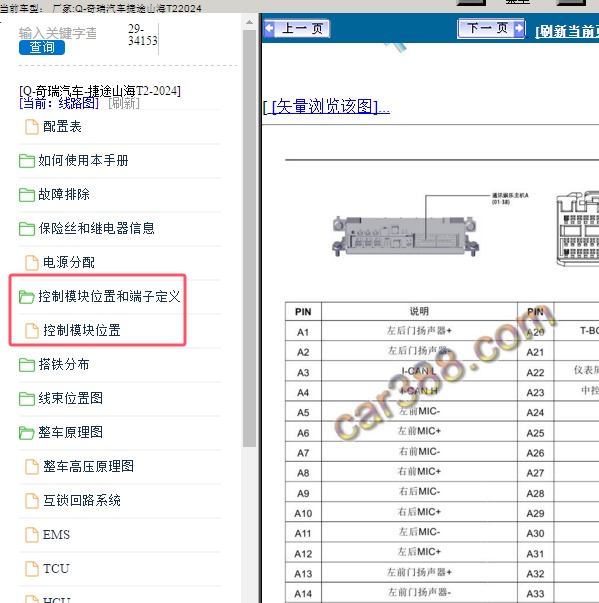
Task: Open the 整车高压原理图 document
Action: pyautogui.click(x=88, y=466)
